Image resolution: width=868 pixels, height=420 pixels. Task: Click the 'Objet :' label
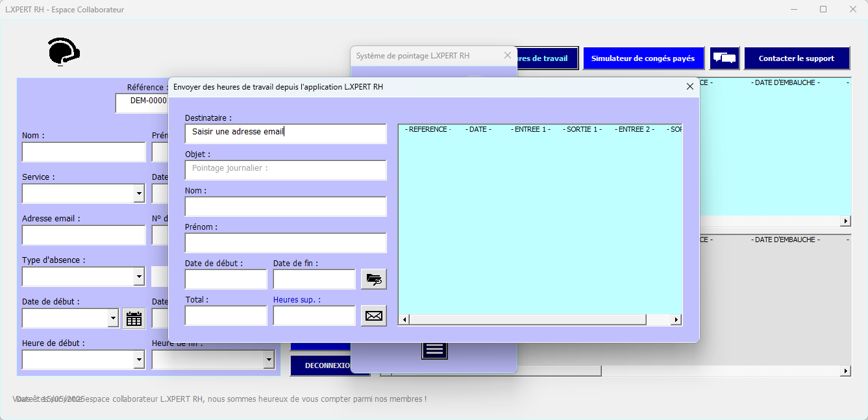(198, 154)
